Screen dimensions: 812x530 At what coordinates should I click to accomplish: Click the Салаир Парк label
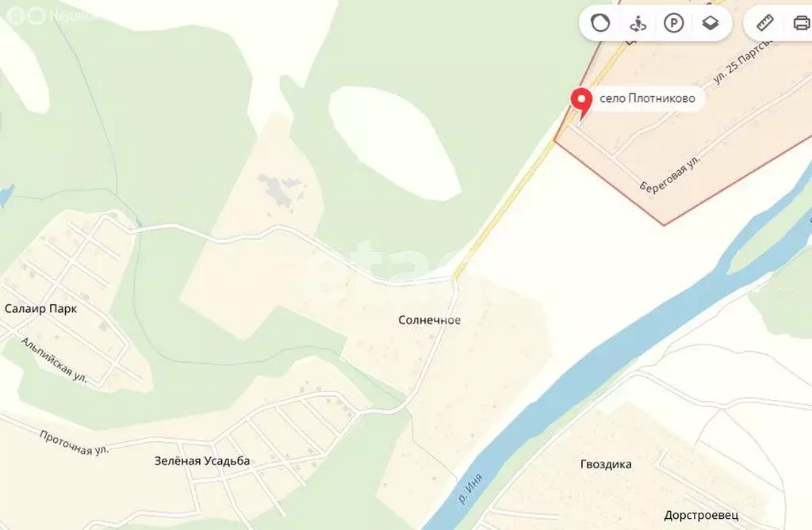(40, 309)
